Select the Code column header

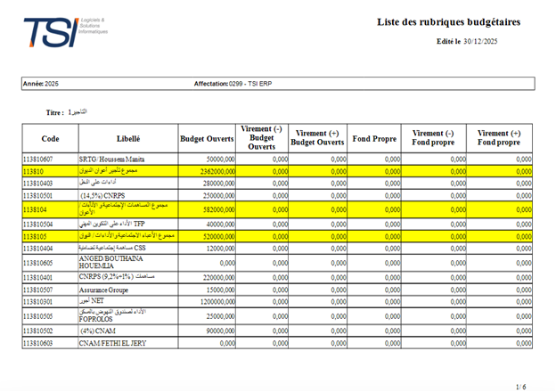[51, 139]
